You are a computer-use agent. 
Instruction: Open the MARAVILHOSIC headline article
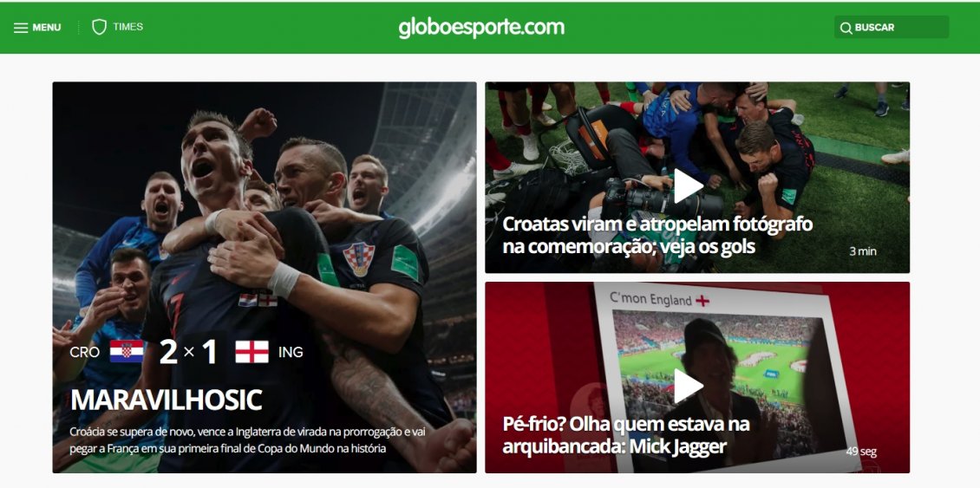(x=167, y=400)
